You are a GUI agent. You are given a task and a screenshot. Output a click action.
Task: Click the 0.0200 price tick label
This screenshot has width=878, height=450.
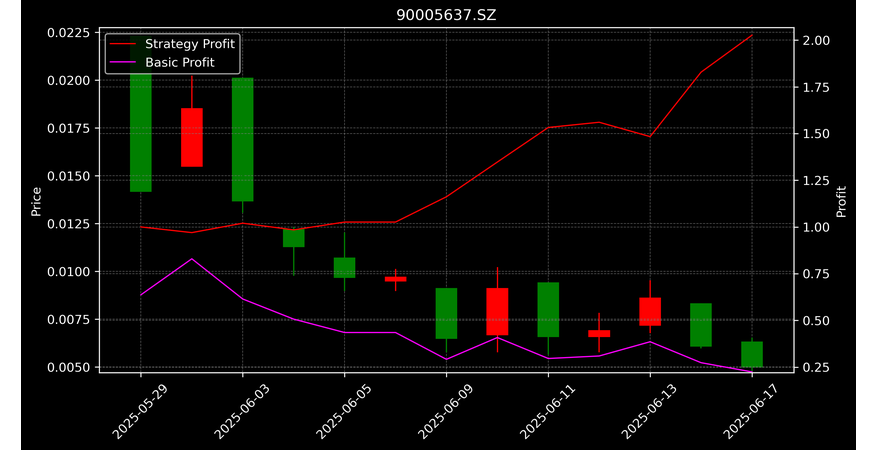(68, 81)
